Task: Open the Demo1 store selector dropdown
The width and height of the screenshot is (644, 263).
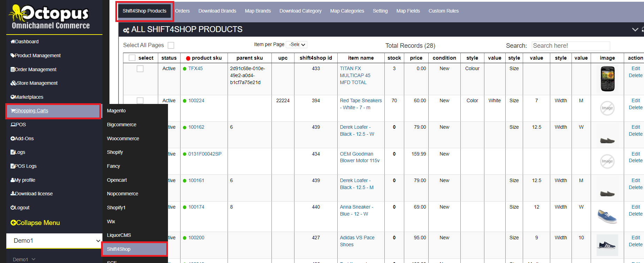Action: [54, 241]
